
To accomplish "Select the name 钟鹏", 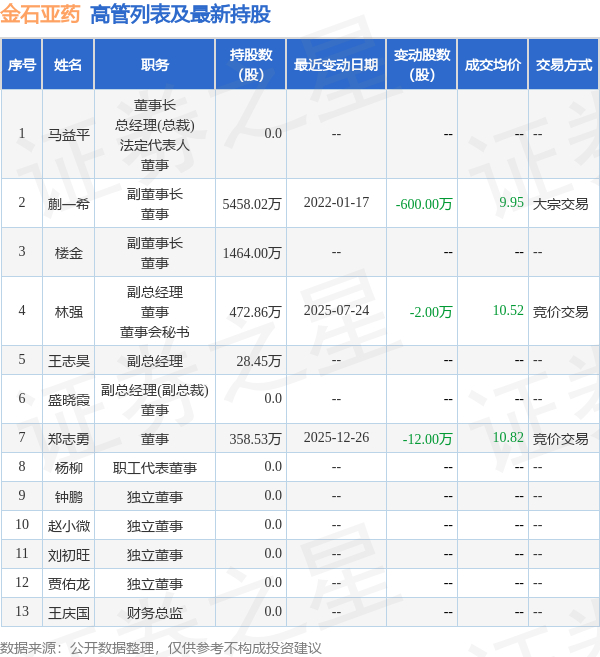I will pos(69,497).
